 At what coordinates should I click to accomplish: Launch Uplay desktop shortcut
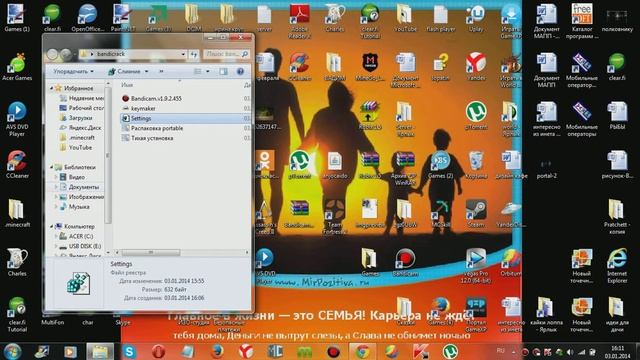(476, 17)
